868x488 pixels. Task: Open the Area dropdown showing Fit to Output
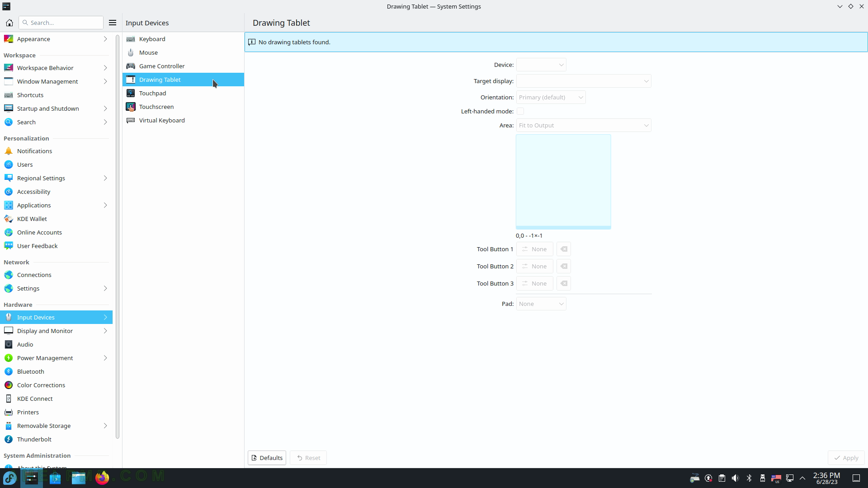tap(584, 125)
